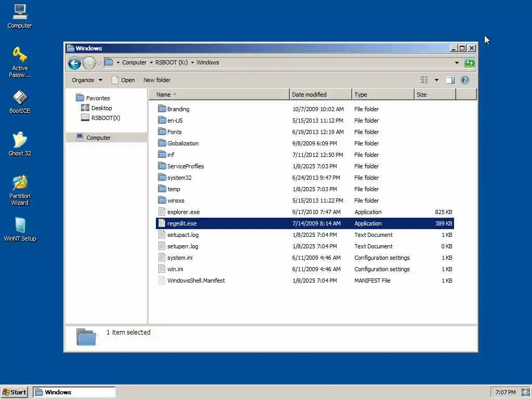
Task: Open Help with the question mark icon
Action: [465, 80]
